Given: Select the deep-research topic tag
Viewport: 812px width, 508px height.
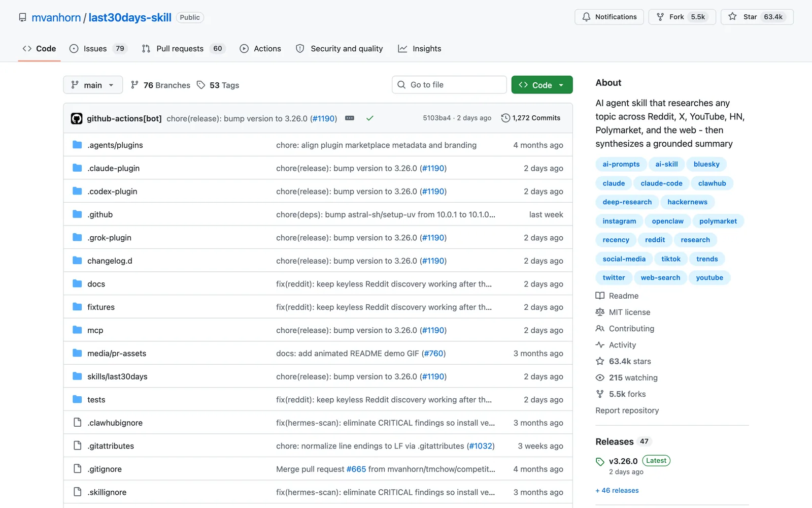Looking at the screenshot, I should click(x=627, y=202).
